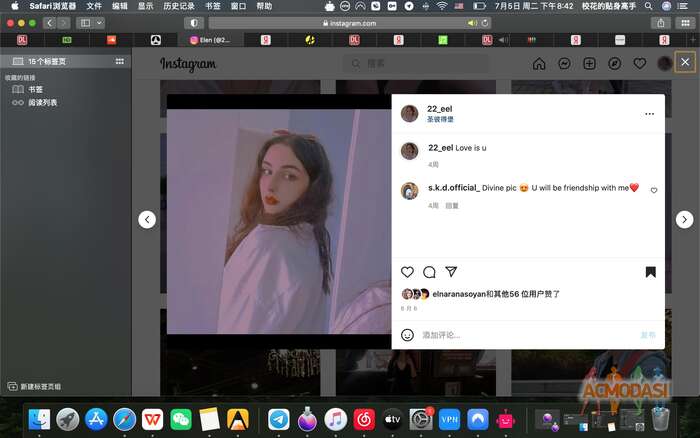Open Instagram home icon
Screen dimensions: 700x438
click(539, 63)
